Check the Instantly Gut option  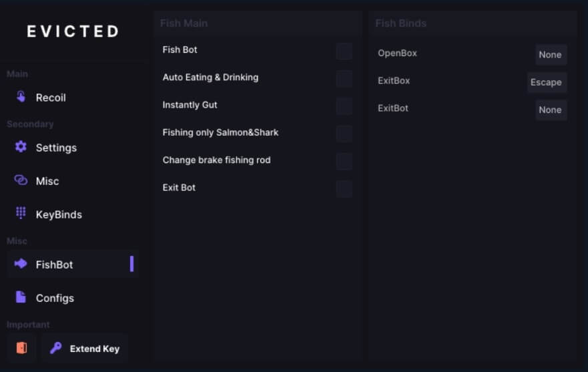(x=344, y=106)
